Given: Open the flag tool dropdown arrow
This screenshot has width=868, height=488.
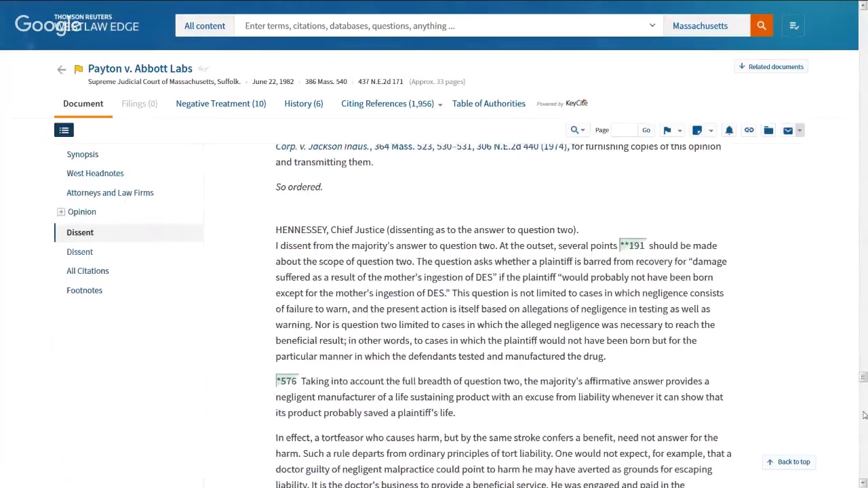Looking at the screenshot, I should click(679, 131).
